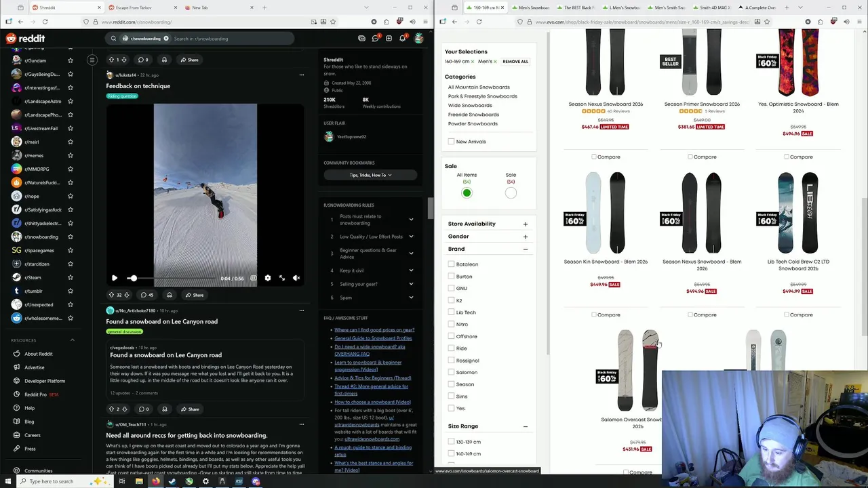Unmute the Reddit video player
The width and height of the screenshot is (868, 488).
[x=296, y=278]
